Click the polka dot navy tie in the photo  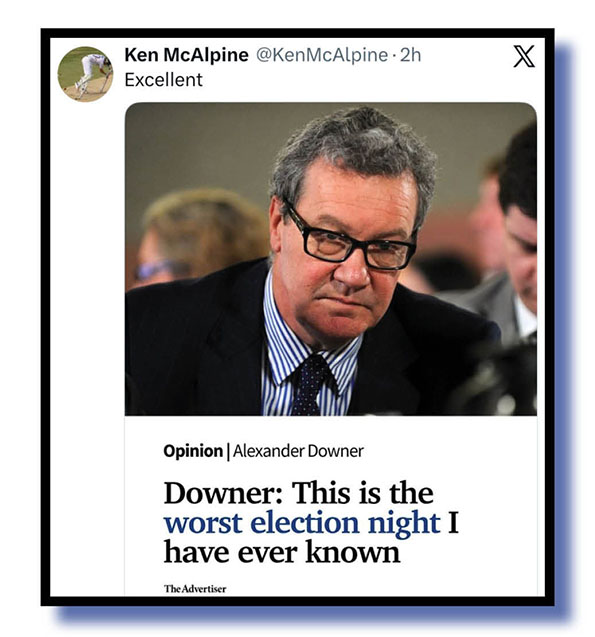[x=309, y=384]
